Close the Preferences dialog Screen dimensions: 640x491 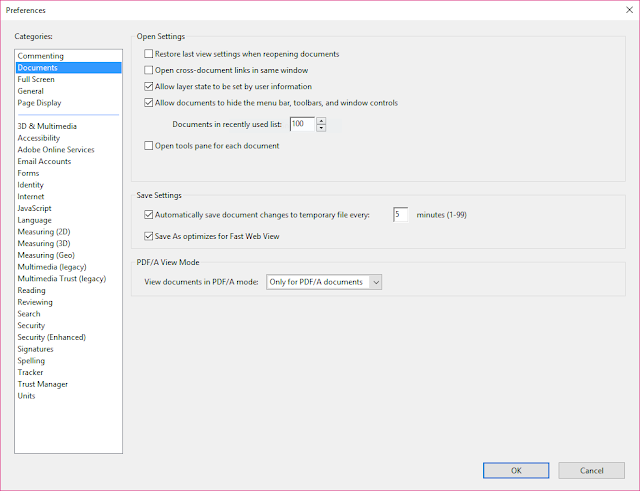click(x=629, y=10)
